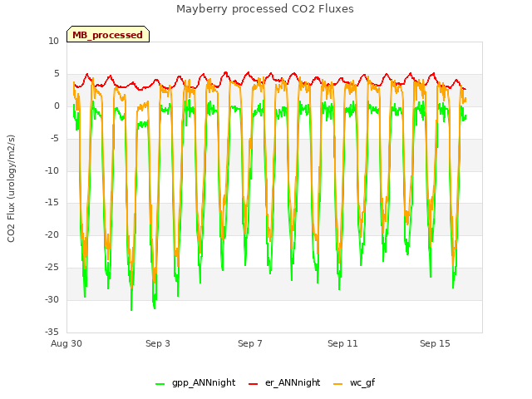Click the Sep 7 x-axis label
Viewport: 532px width, 399px height.
coord(250,343)
